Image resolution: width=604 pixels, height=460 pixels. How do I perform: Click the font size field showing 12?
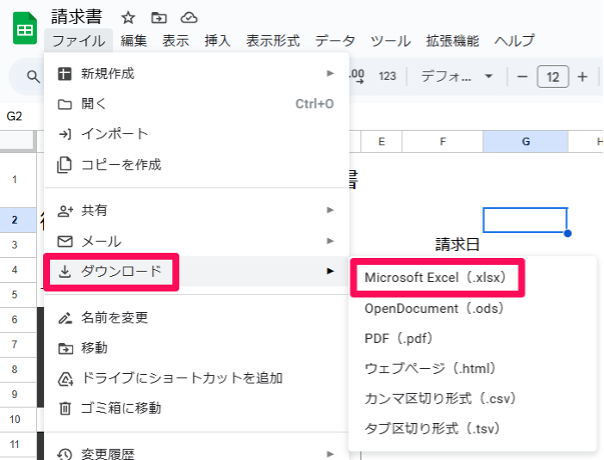(553, 77)
